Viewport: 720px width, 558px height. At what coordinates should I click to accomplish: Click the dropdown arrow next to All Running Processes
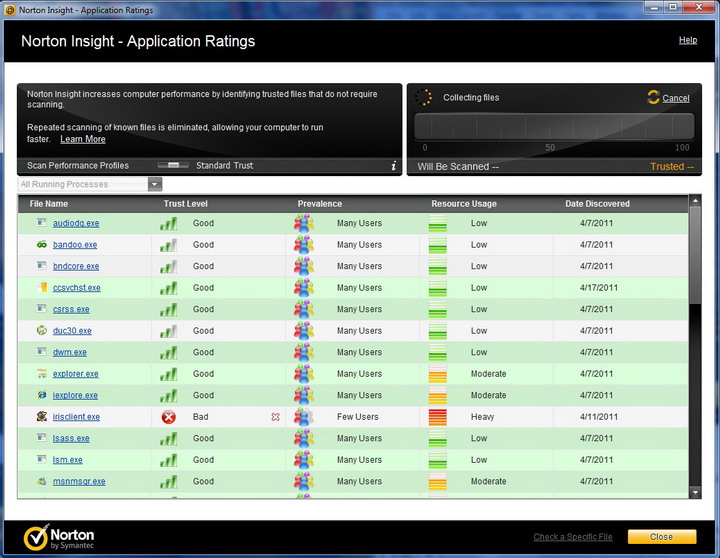(155, 184)
